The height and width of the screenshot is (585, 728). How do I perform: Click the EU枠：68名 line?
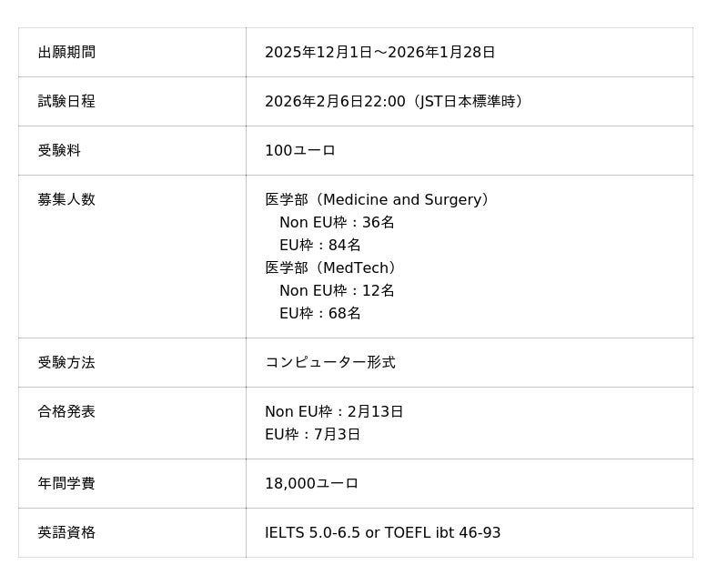[319, 314]
